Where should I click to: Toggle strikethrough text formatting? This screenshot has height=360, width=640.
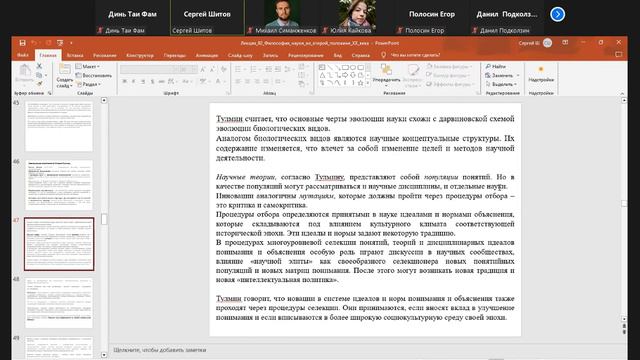tap(162, 82)
